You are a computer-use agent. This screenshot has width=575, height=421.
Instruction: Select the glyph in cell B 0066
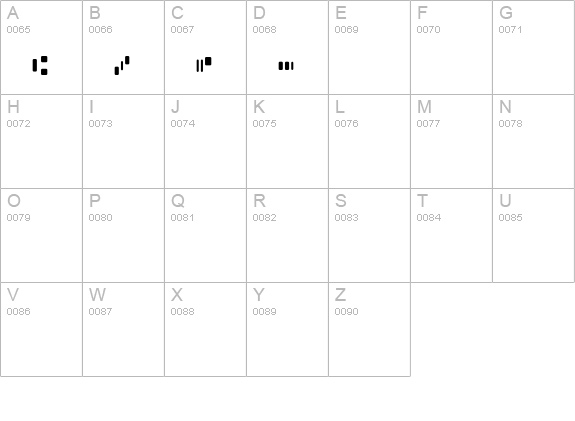[x=122, y=66]
